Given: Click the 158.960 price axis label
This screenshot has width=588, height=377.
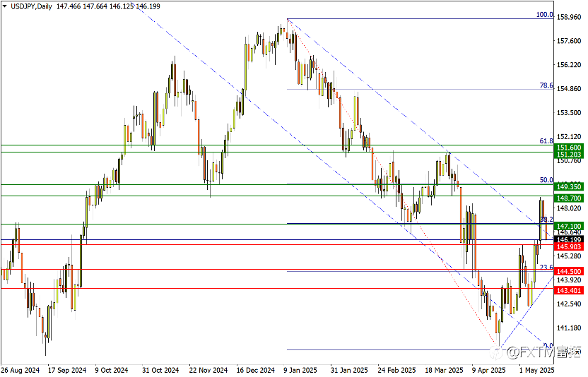Looking at the screenshot, I should click(x=569, y=17).
